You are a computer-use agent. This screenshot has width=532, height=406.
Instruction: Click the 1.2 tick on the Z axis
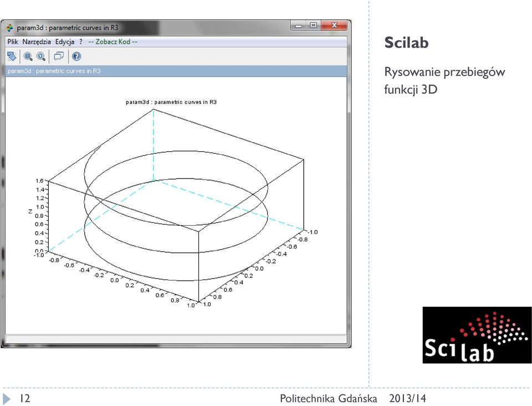pos(40,198)
